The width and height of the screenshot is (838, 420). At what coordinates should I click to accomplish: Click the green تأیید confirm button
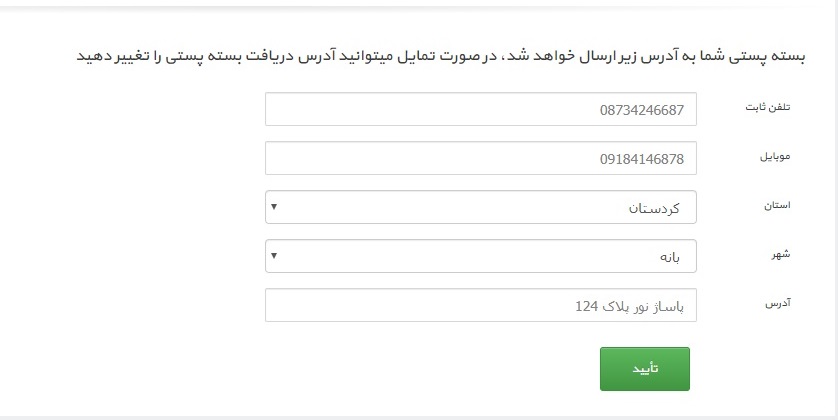(645, 369)
